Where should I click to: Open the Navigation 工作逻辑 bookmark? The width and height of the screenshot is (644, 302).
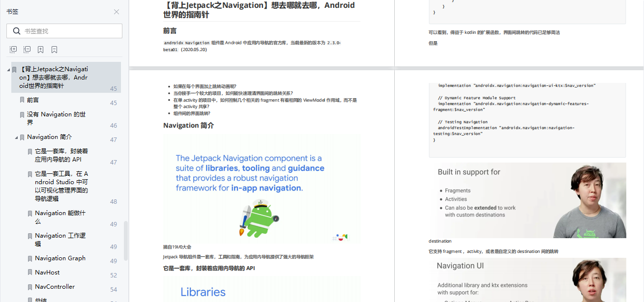point(60,240)
